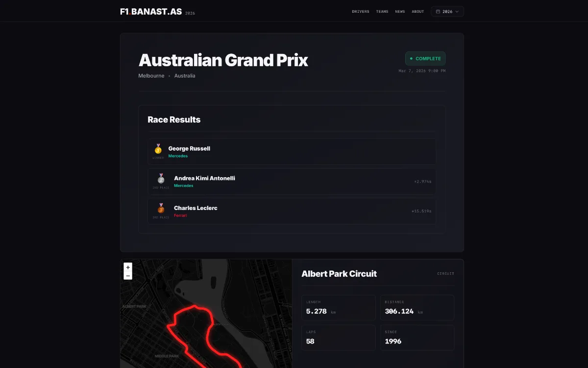Open the DRIVERS menu
Viewport: 588px width, 368px height.
pyautogui.click(x=361, y=11)
